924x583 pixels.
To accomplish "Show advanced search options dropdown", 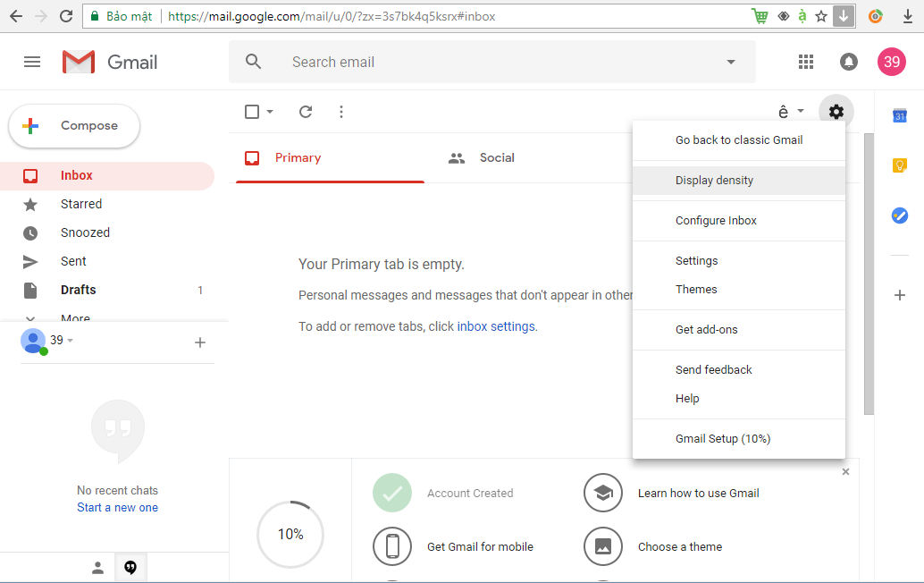I will tap(731, 62).
